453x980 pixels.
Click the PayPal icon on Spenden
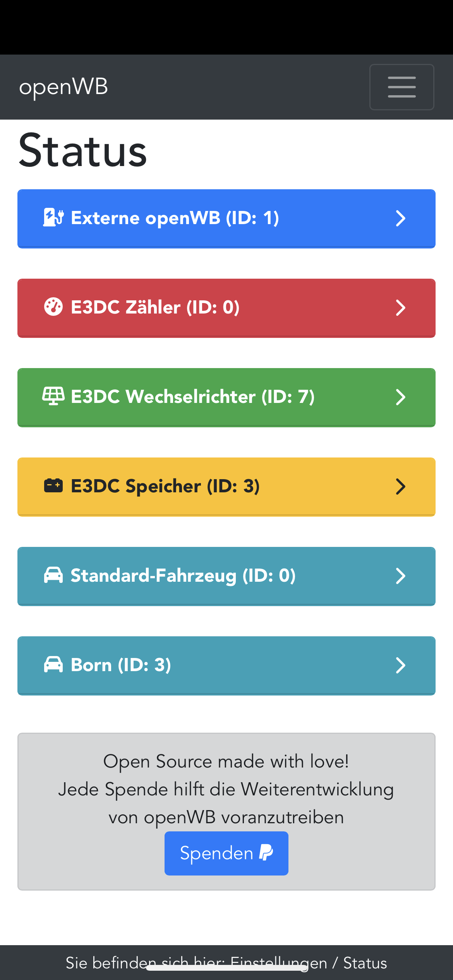pos(266,853)
